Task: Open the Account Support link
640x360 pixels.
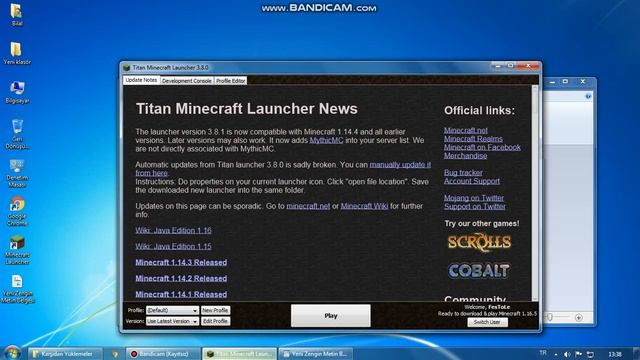Action: pyautogui.click(x=472, y=181)
